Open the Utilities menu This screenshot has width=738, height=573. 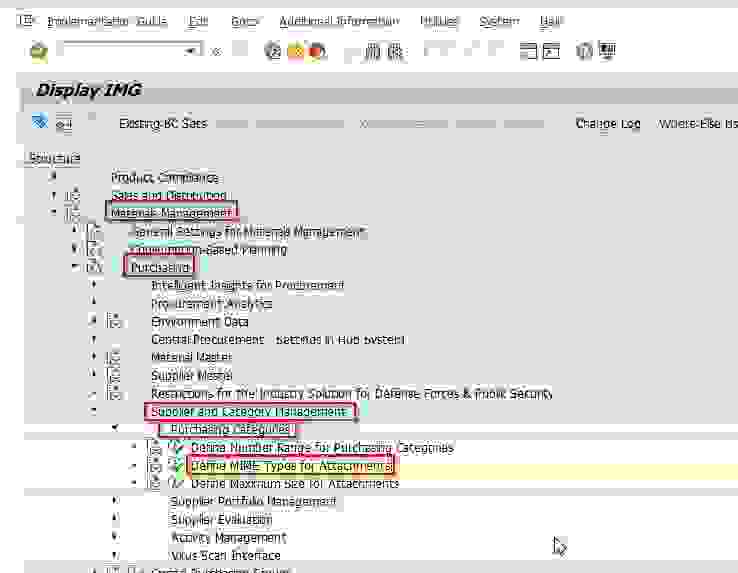pyautogui.click(x=439, y=21)
